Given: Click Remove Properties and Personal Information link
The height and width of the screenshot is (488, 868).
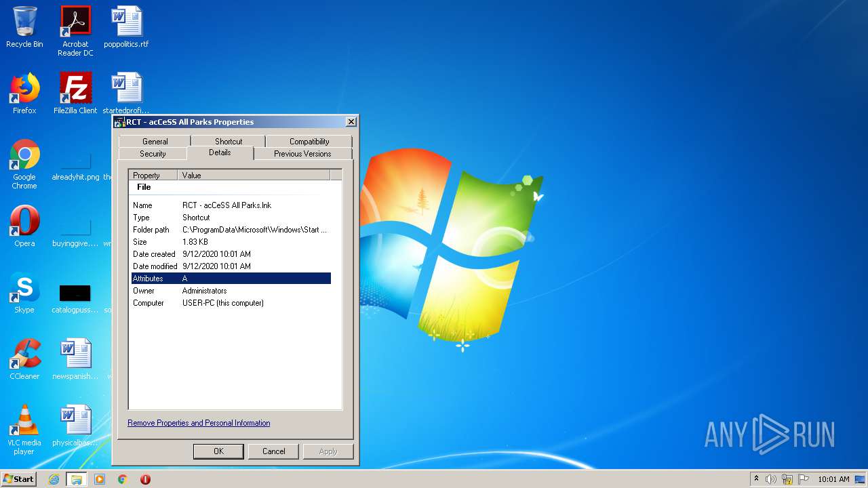Looking at the screenshot, I should pos(199,423).
